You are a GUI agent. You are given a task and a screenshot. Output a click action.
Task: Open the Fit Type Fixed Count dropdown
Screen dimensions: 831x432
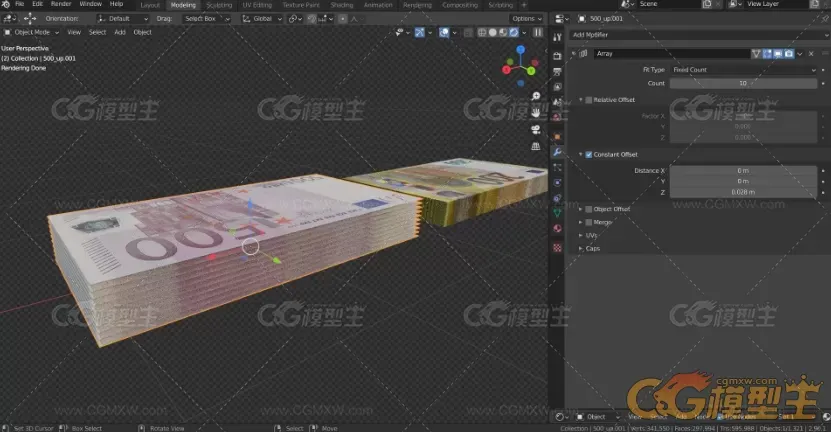(x=744, y=70)
